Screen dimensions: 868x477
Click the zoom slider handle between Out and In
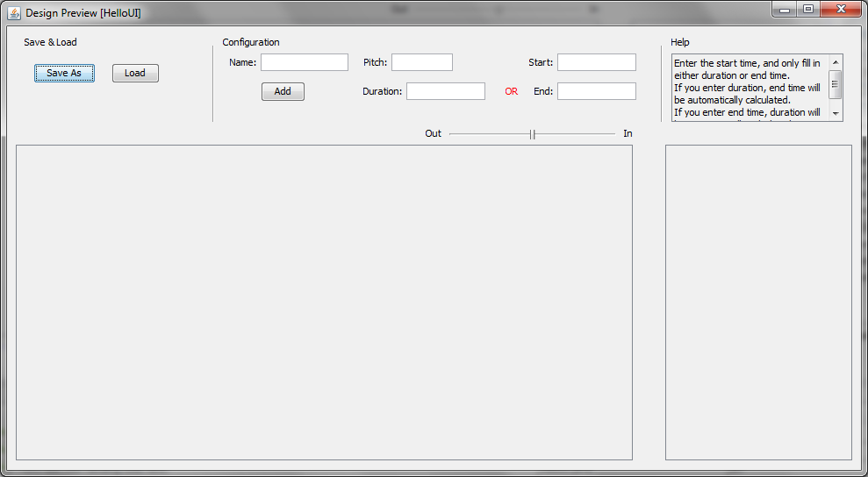coord(532,134)
